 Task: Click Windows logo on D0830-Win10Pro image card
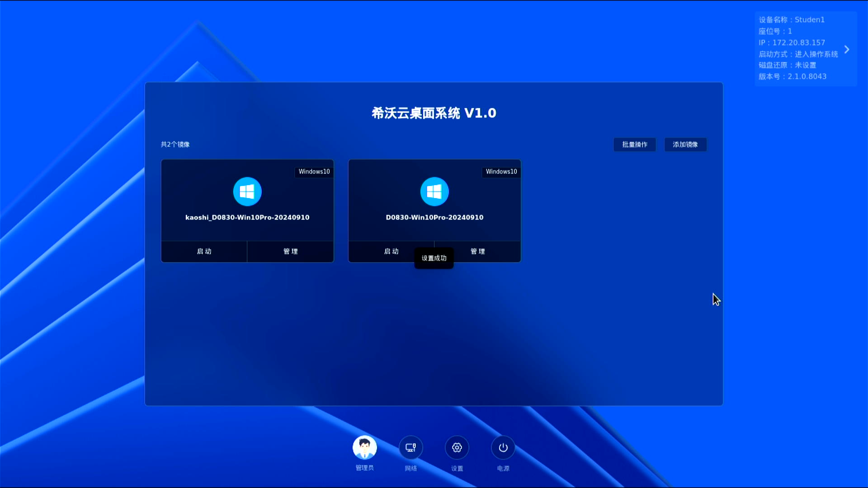(x=434, y=192)
